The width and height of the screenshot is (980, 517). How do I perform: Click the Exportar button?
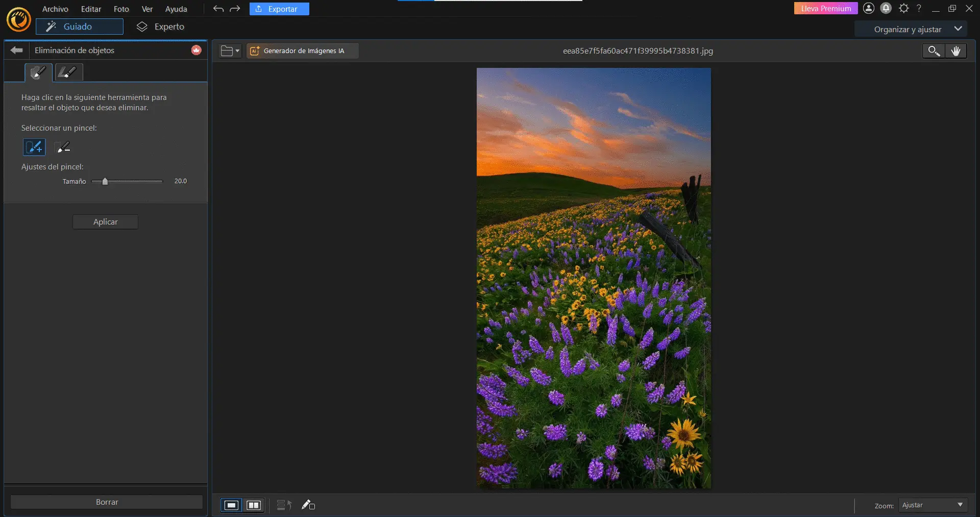279,9
